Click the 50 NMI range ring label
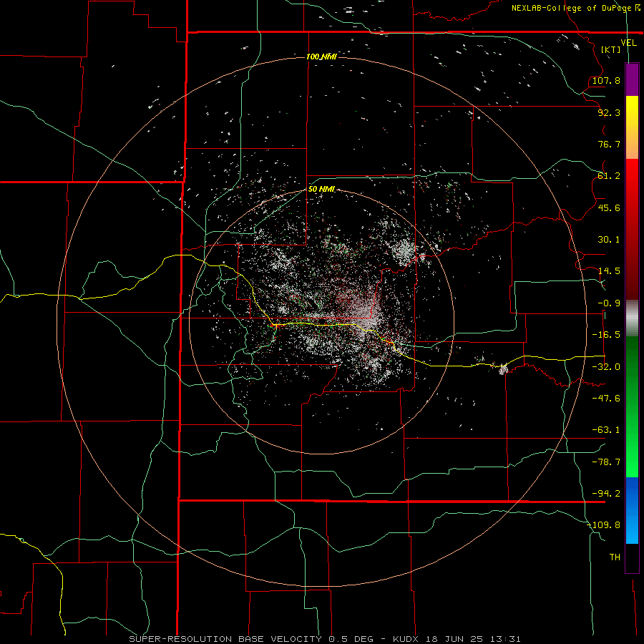This screenshot has height=644, width=644. pos(321,189)
